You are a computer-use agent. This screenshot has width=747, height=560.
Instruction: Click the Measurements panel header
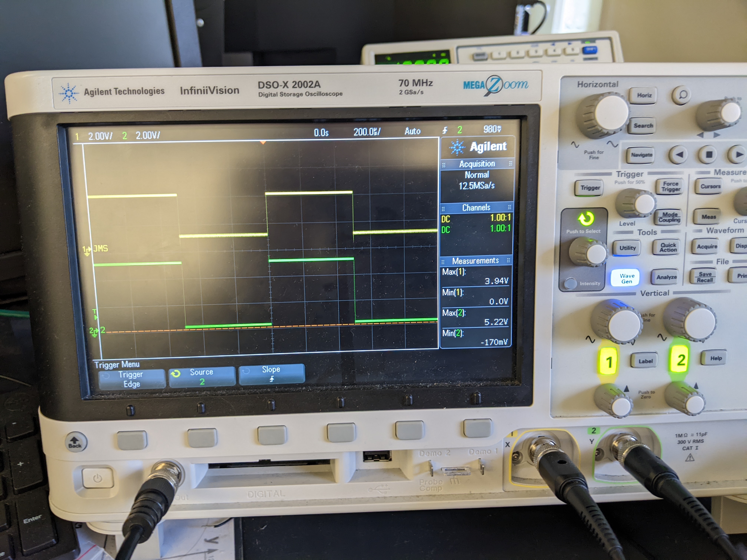coord(475,261)
